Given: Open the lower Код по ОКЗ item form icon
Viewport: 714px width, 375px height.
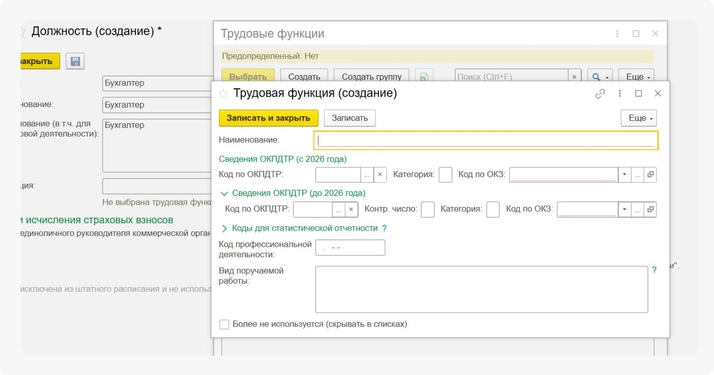Looking at the screenshot, I should point(650,209).
